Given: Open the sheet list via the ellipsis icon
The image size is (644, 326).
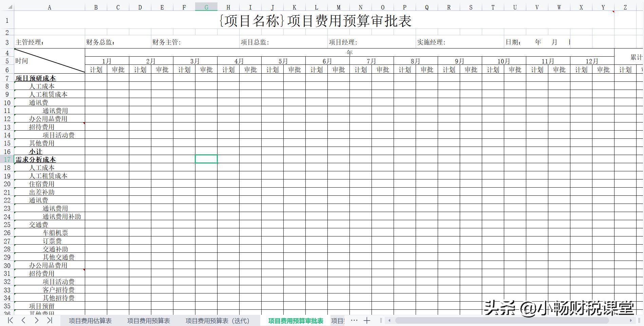Looking at the screenshot, I should coord(354,321).
